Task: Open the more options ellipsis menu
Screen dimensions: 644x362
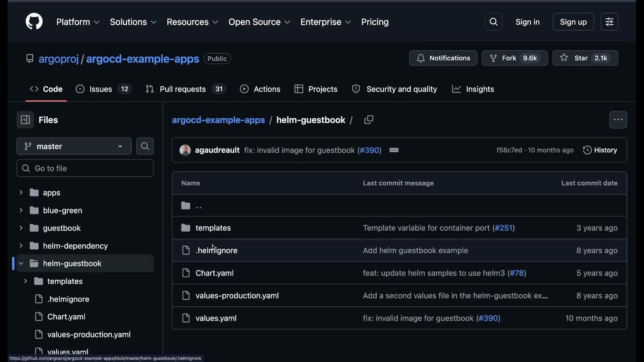Action: coord(619,120)
